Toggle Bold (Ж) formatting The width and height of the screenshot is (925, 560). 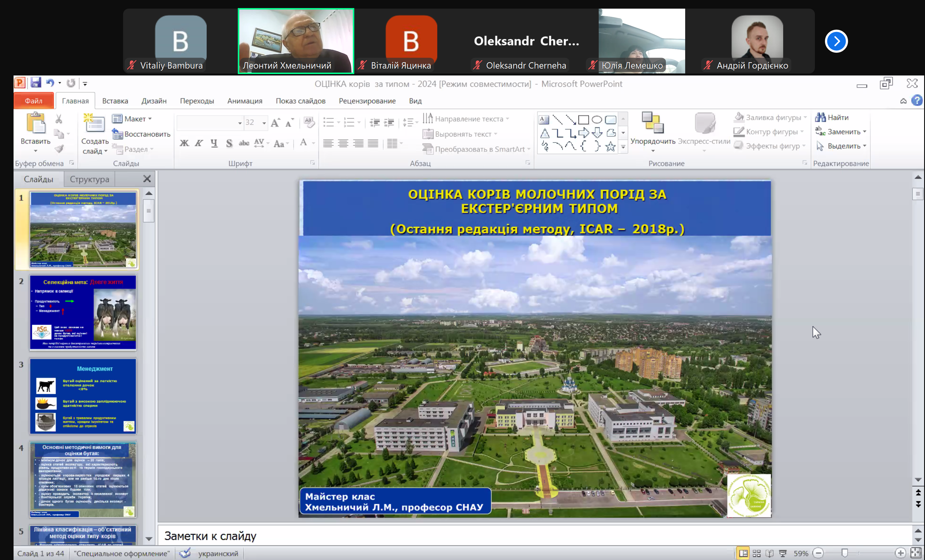click(x=184, y=143)
